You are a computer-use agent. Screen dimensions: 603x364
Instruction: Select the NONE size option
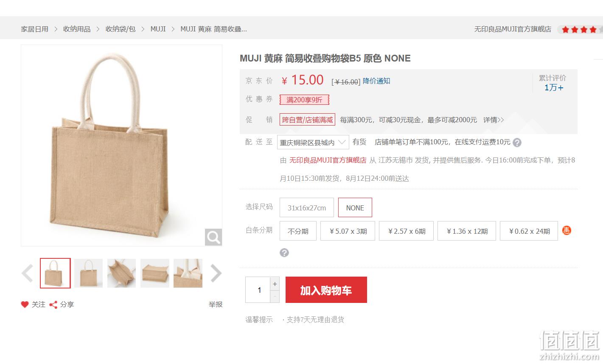point(355,207)
